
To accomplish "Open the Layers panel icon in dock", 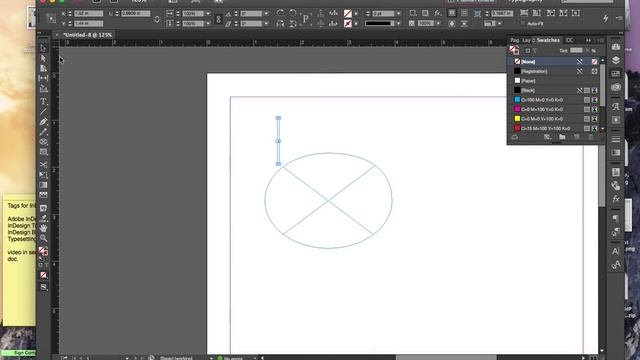I will click(x=616, y=60).
